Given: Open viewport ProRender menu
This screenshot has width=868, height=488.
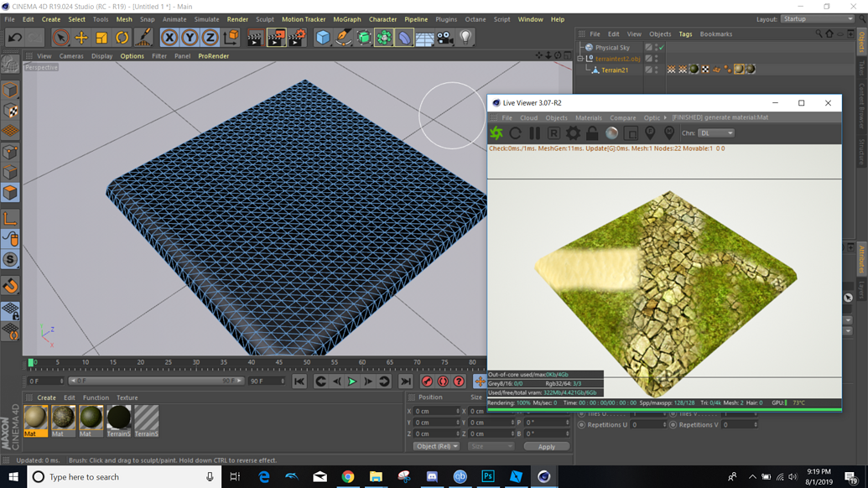Looking at the screenshot, I should pyautogui.click(x=213, y=56).
